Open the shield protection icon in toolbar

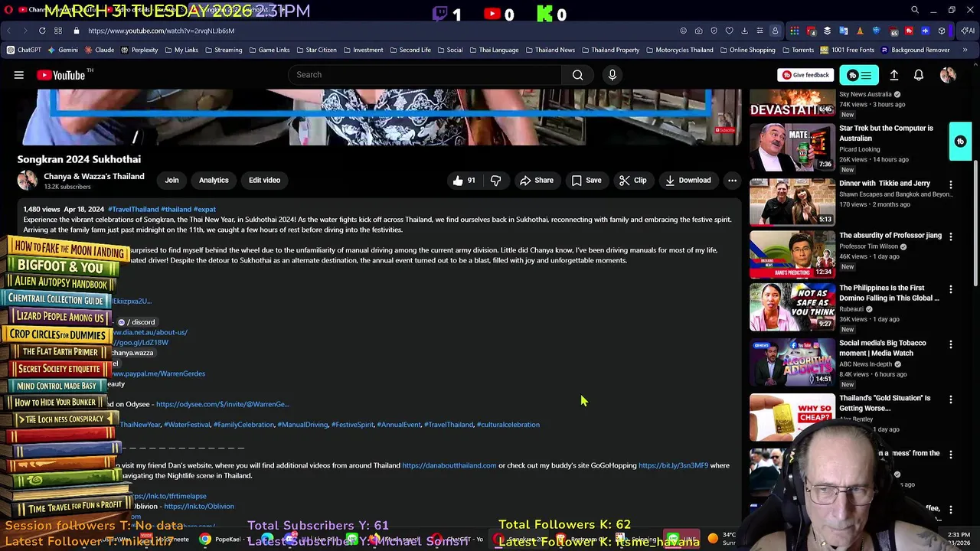(714, 31)
